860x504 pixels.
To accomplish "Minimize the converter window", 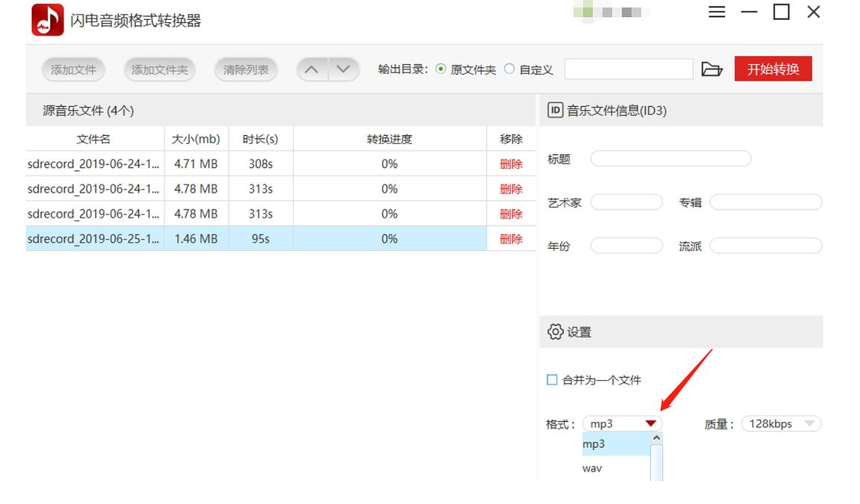I will point(749,12).
